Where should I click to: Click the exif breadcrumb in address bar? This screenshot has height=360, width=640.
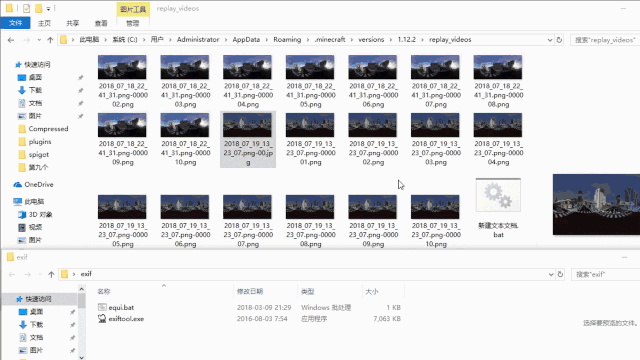tap(86, 274)
